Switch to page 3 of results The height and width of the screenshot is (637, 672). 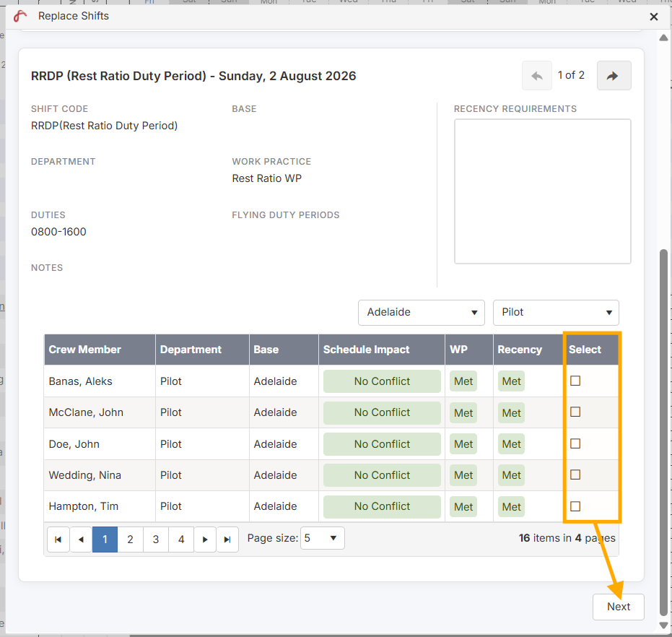tap(156, 539)
